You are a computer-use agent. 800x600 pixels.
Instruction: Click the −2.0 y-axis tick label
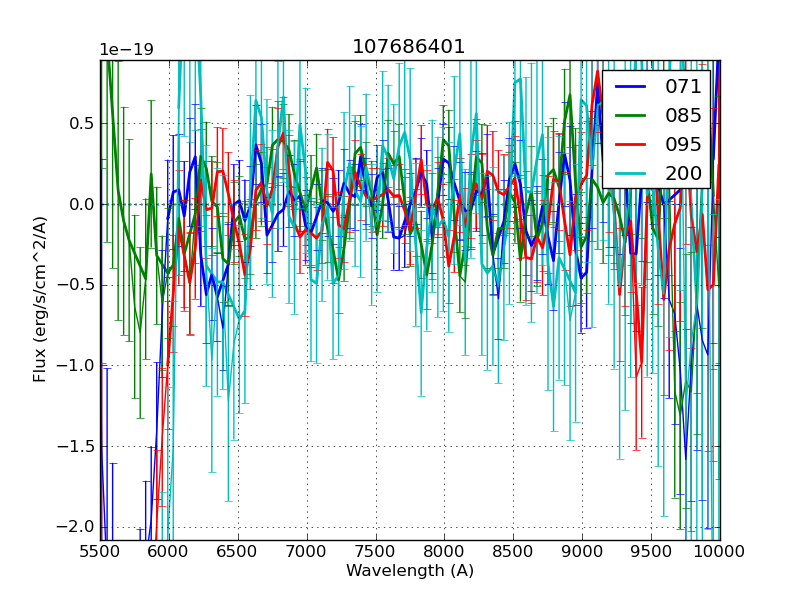75,527
